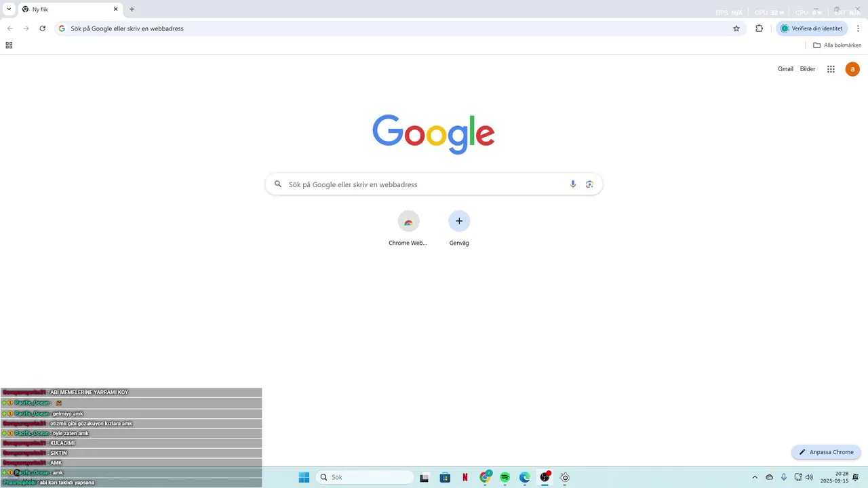The width and height of the screenshot is (868, 488).
Task: Click the chat line reading KULAGIMI
Action: (x=131, y=443)
